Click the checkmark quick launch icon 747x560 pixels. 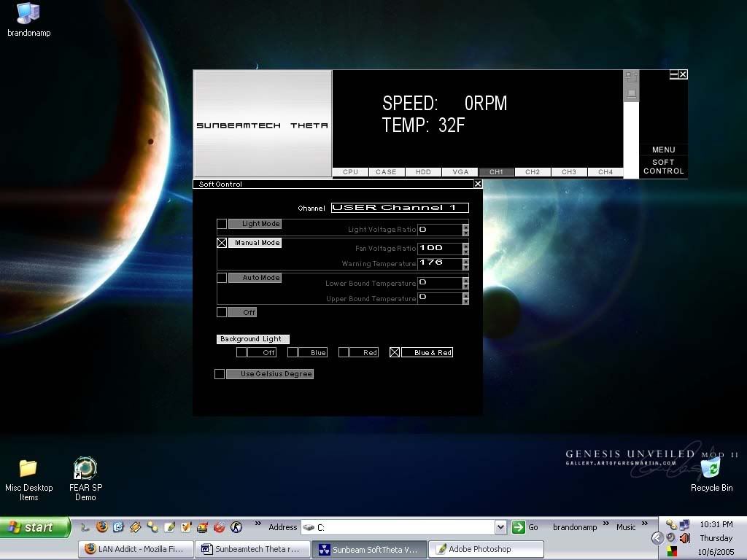click(186, 526)
